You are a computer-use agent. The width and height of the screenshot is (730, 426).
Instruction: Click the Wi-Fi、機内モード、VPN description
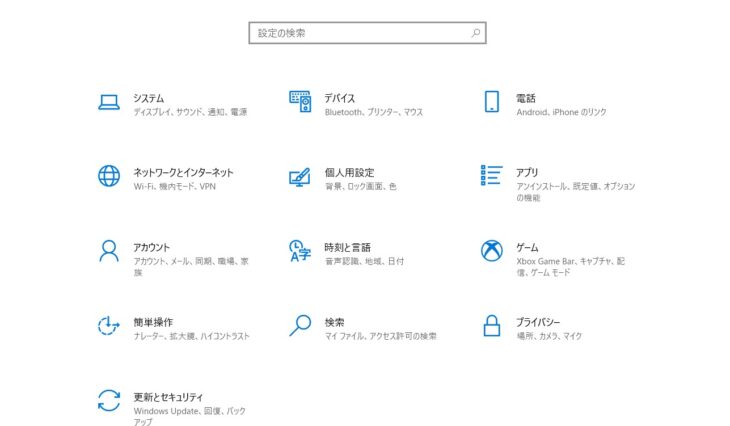point(175,187)
